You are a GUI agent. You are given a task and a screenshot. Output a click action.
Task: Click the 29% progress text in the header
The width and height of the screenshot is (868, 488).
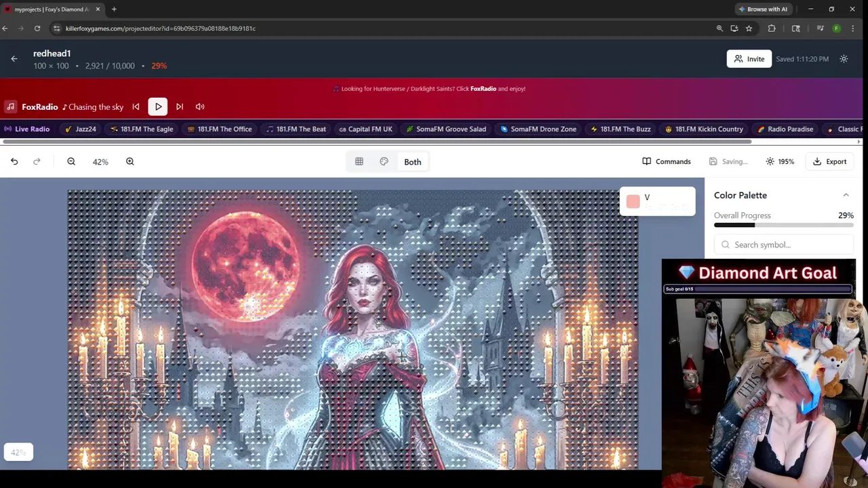pos(159,66)
